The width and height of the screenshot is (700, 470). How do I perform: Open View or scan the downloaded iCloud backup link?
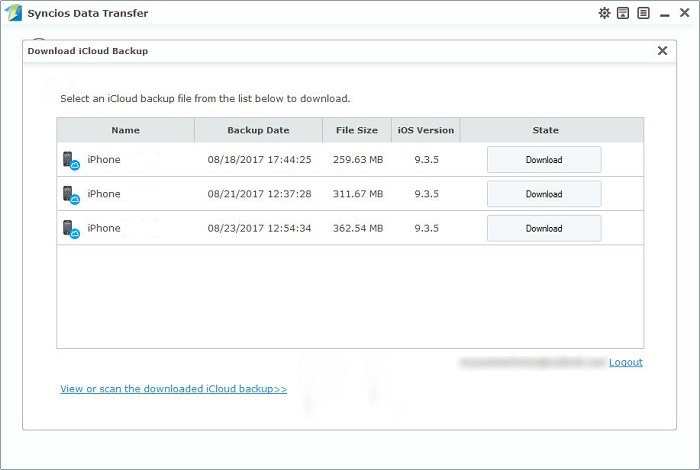pos(174,389)
